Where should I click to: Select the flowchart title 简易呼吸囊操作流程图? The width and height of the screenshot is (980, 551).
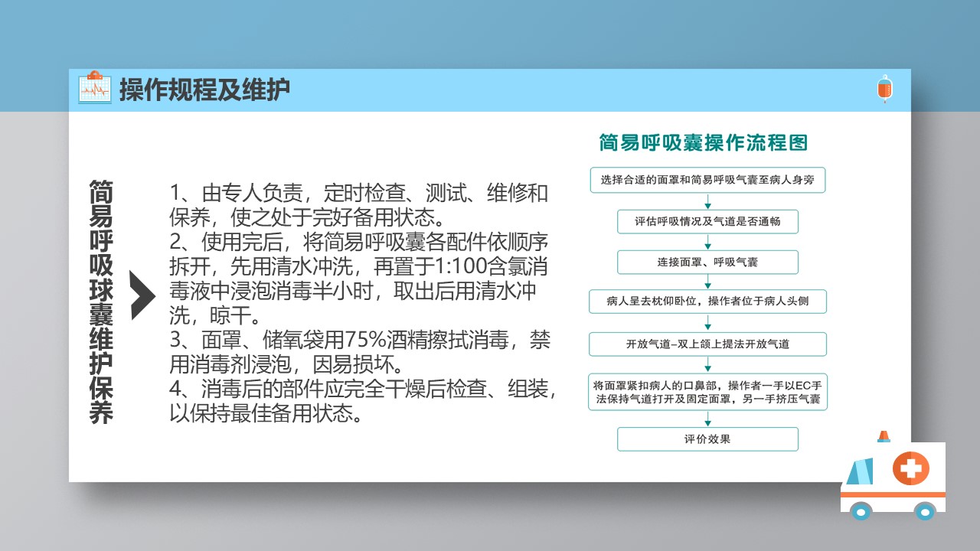[x=704, y=143]
